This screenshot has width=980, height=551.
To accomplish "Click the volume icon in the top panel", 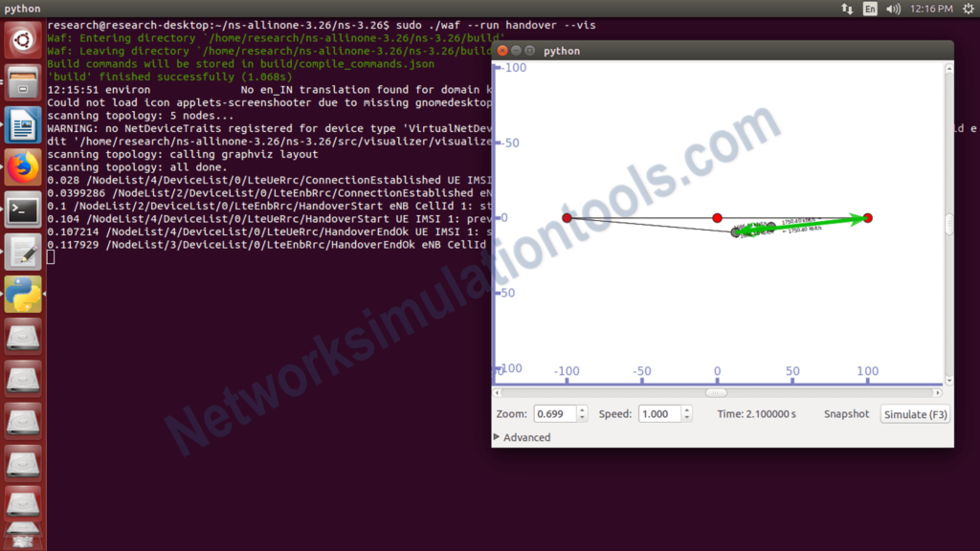I will pos(893,9).
